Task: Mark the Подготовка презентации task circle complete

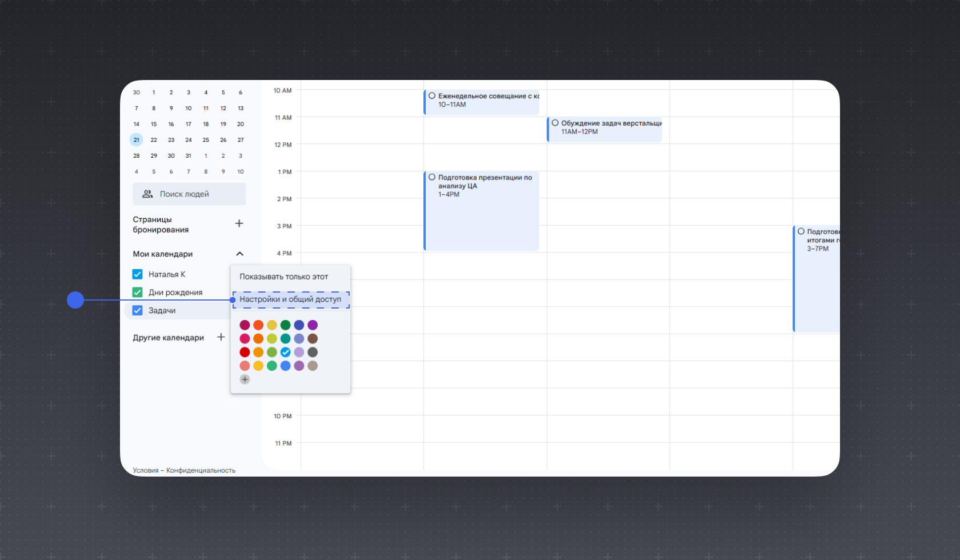Action: click(x=432, y=177)
